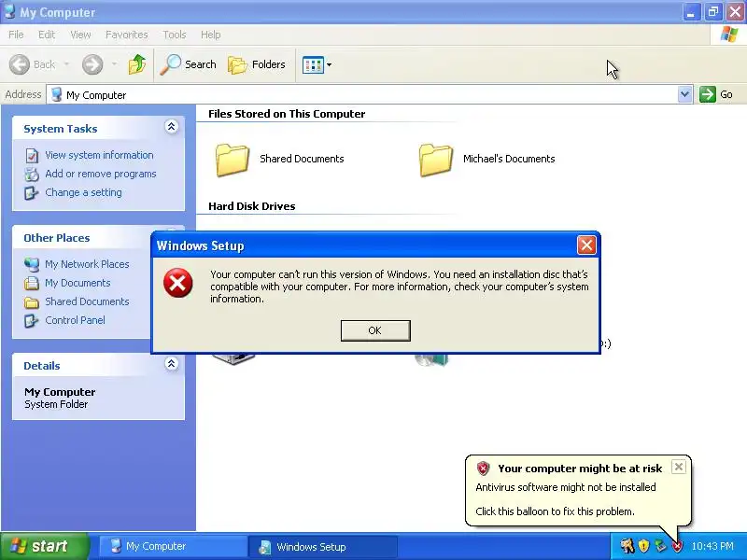747x560 pixels.
Task: Click the Control Panel sidebar icon
Action: (32, 321)
